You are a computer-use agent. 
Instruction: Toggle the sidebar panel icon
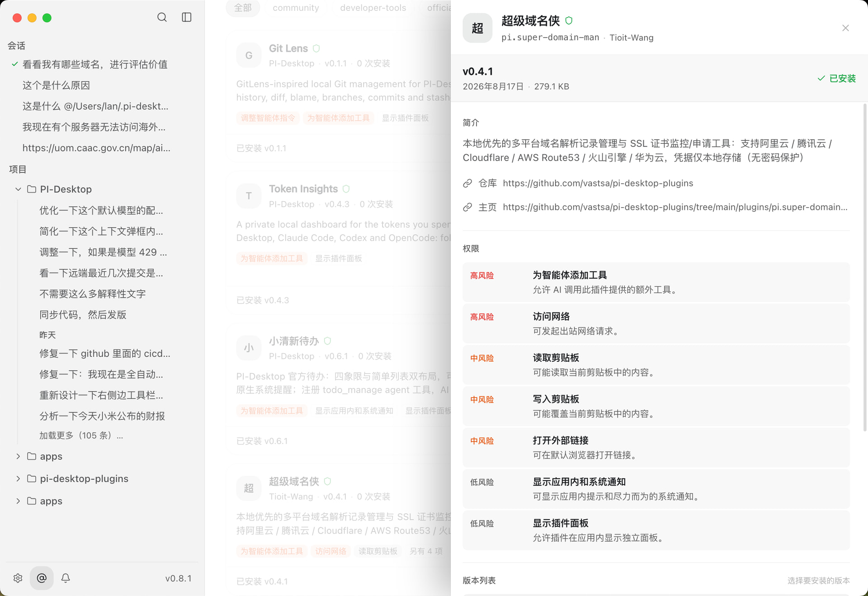pos(187,17)
